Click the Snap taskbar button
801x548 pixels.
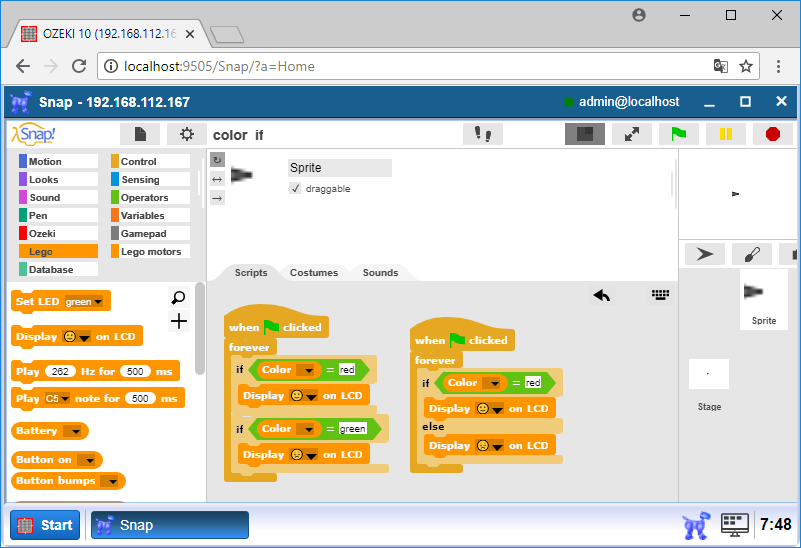click(x=170, y=525)
